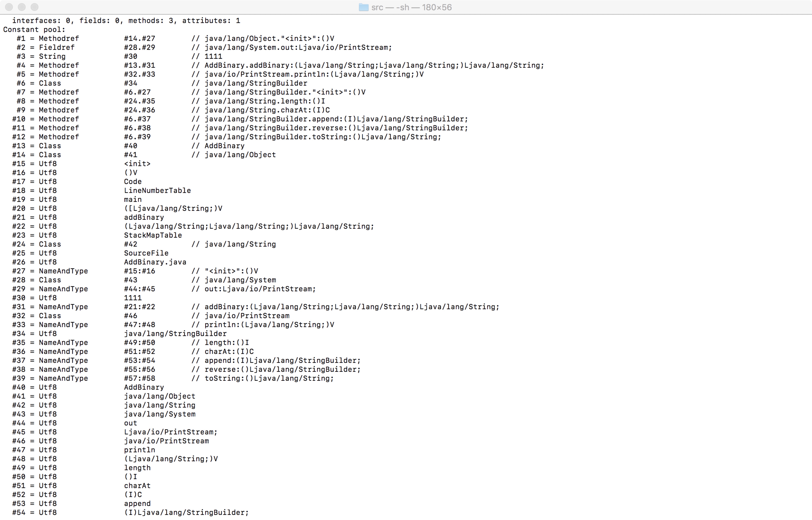Click the 'java/lang/String' value on line #42
The width and height of the screenshot is (812, 520).
point(160,405)
